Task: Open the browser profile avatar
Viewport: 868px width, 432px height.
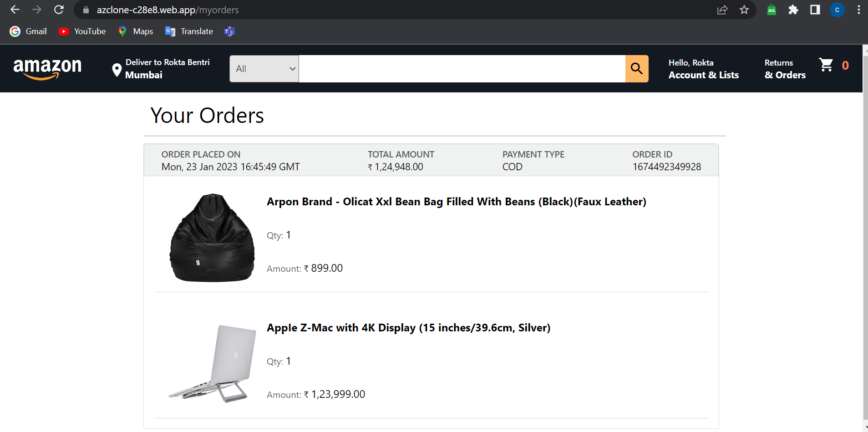Action: (x=837, y=9)
